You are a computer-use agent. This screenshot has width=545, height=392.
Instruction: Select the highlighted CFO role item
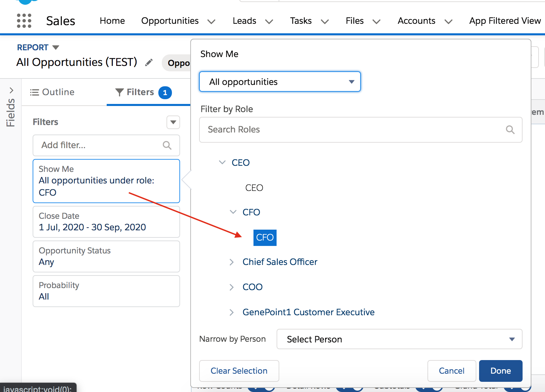click(265, 237)
